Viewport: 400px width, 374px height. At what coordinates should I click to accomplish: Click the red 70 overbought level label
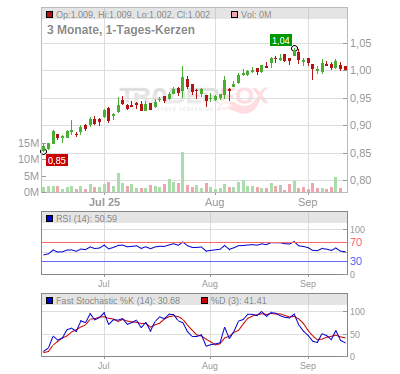tap(356, 242)
